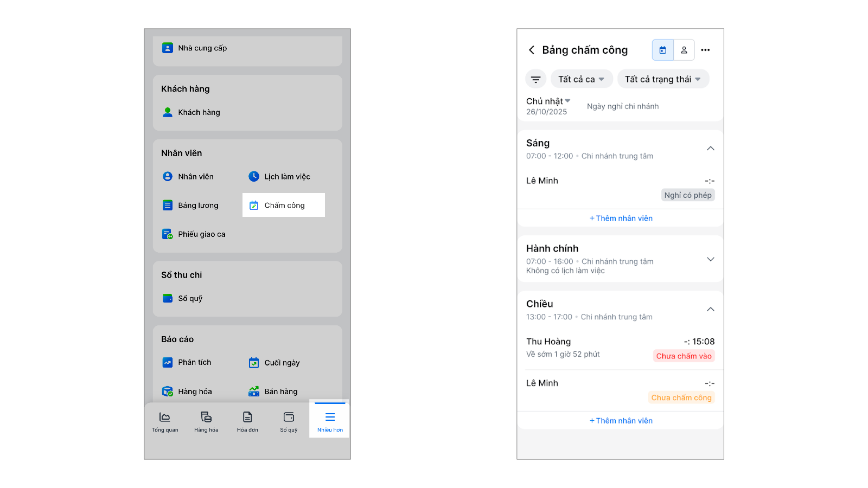The width and height of the screenshot is (868, 488).
Task: Open the Khách hàng customer icon
Action: 168,112
